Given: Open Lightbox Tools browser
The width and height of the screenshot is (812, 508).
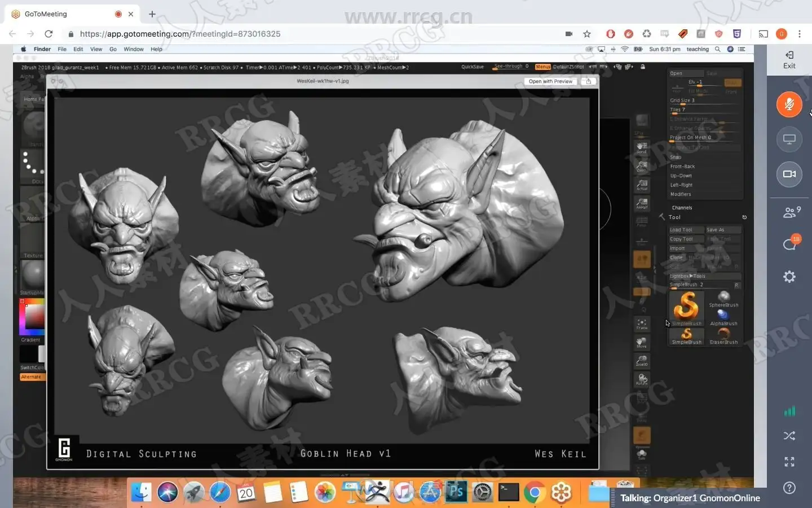Looking at the screenshot, I should click(705, 276).
